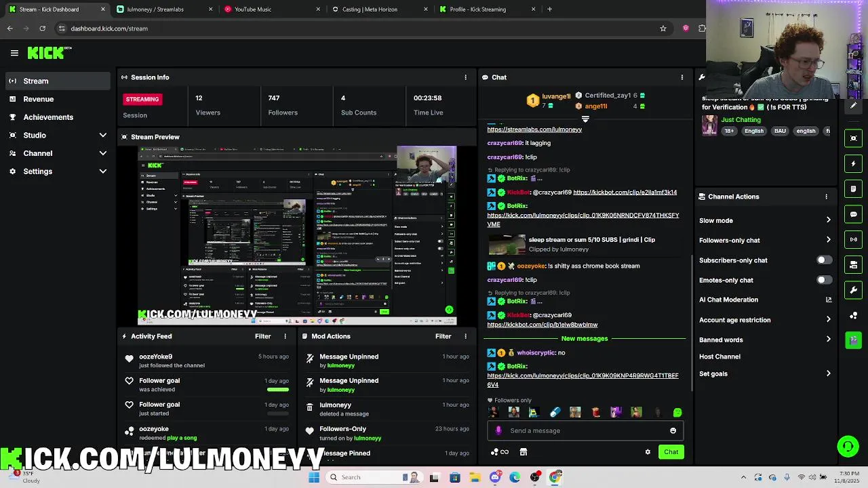The height and width of the screenshot is (488, 868).
Task: Open kickbot.com/clip/e2ila1mf3k14 link in chat
Action: (625, 192)
